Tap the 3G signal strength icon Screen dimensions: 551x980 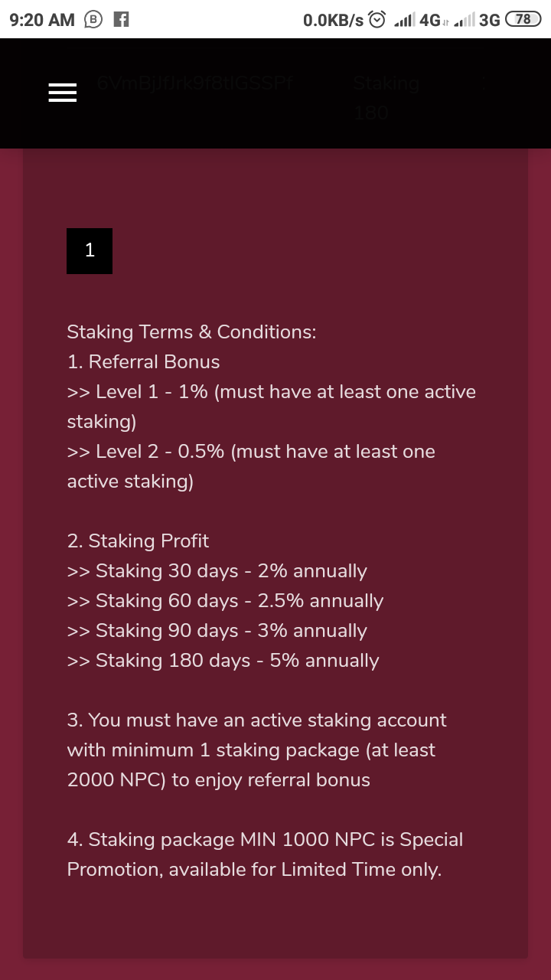477,20
